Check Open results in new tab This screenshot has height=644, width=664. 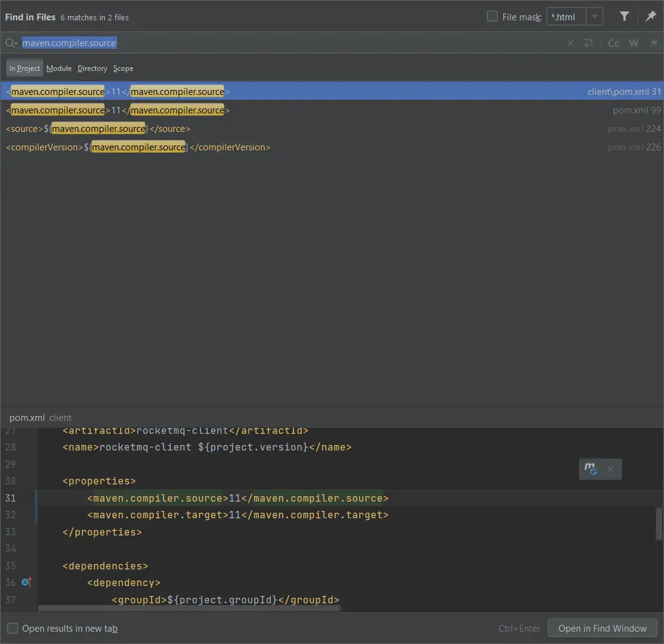point(12,629)
